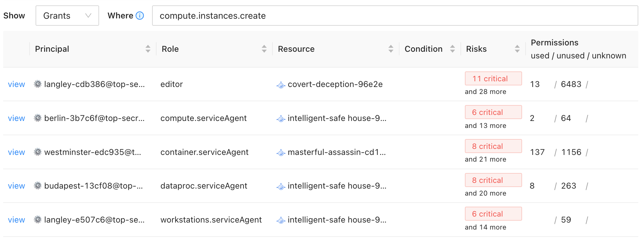Click the dataproc.serviceAgent role cell
Screen dimensions: 644x247
(204, 186)
